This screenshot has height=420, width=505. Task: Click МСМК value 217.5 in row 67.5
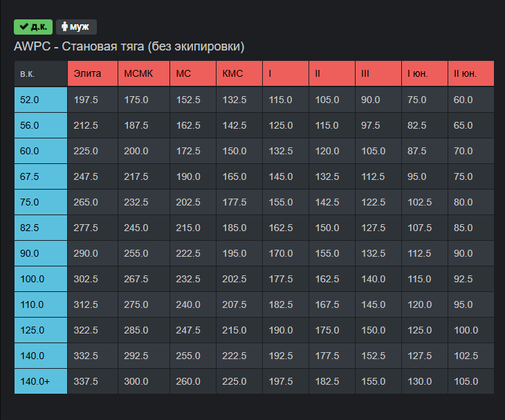point(144,176)
